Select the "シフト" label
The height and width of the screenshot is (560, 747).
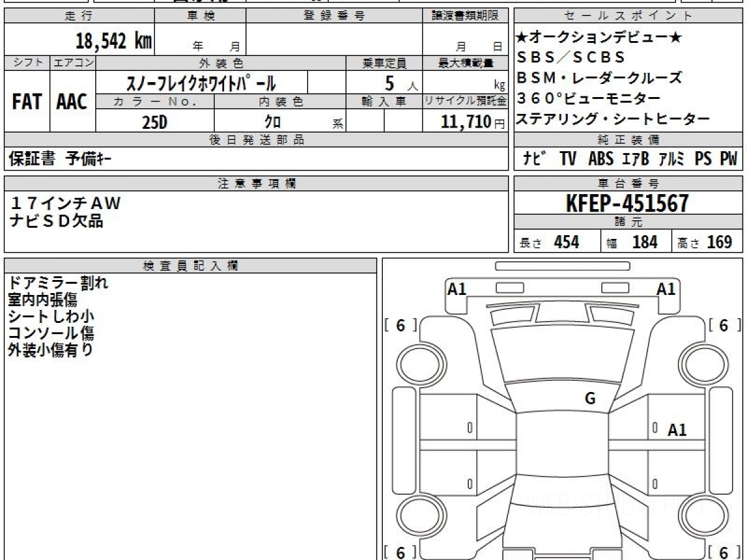[27, 63]
